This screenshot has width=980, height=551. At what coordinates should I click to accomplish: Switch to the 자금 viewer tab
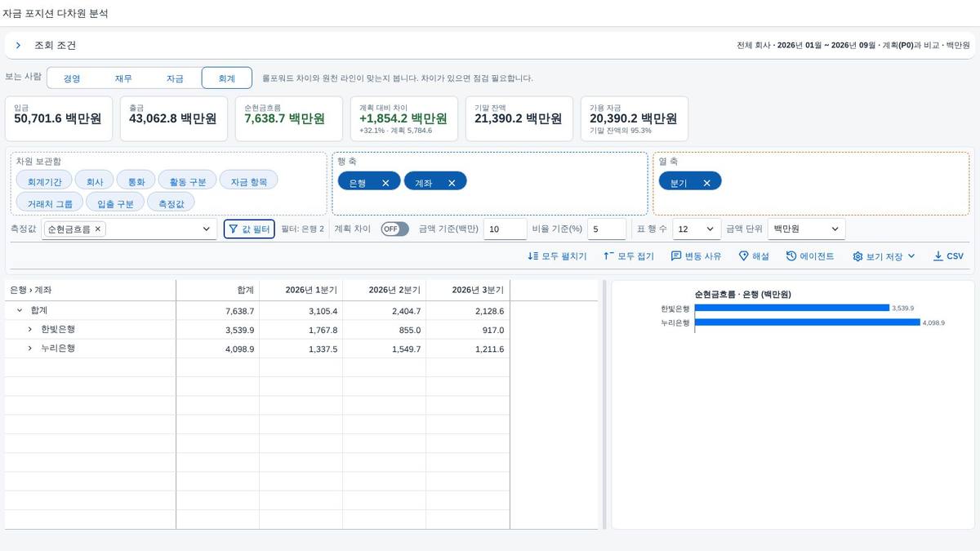tap(175, 78)
